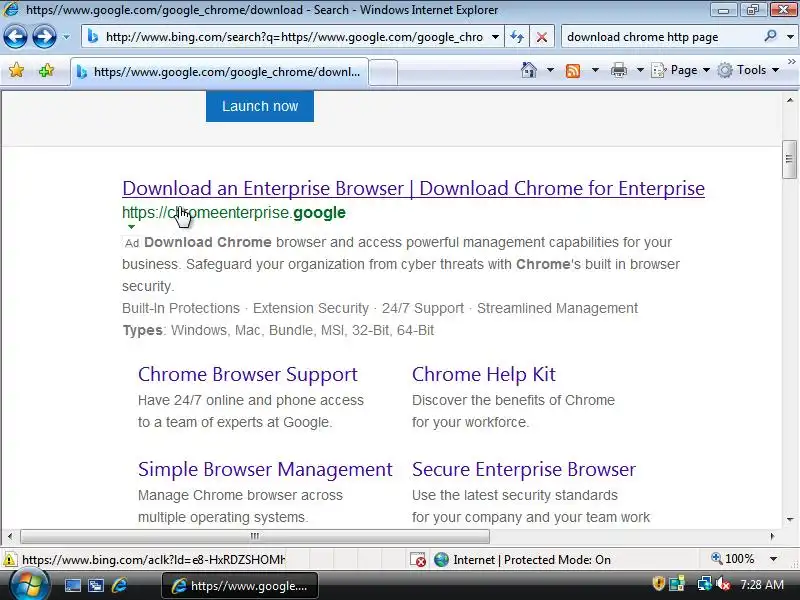Click vertical scrollbar up arrow
This screenshot has height=600, width=800.
tap(790, 101)
